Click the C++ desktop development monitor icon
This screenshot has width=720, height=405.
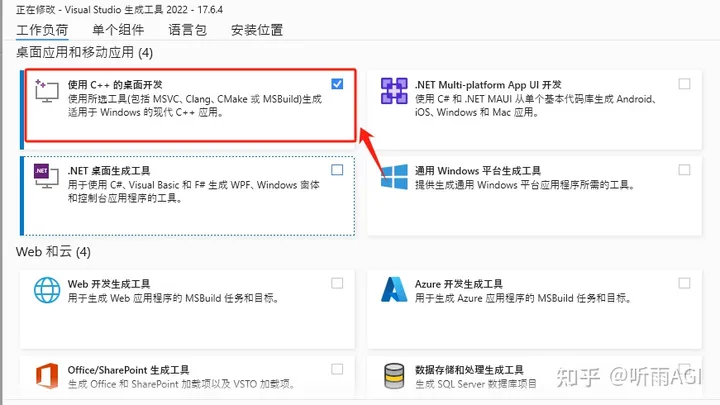tap(47, 91)
